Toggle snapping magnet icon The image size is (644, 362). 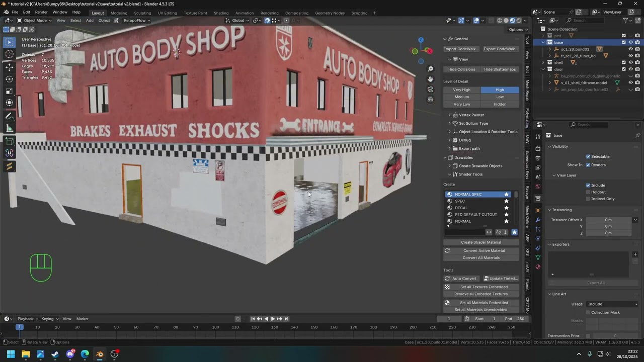coord(267,21)
